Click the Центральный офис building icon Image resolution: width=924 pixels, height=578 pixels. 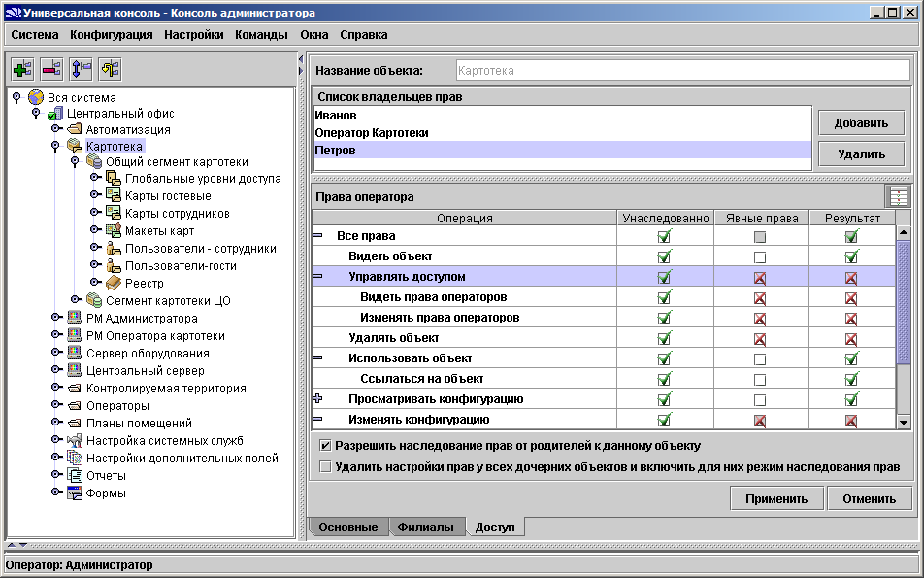(55, 114)
